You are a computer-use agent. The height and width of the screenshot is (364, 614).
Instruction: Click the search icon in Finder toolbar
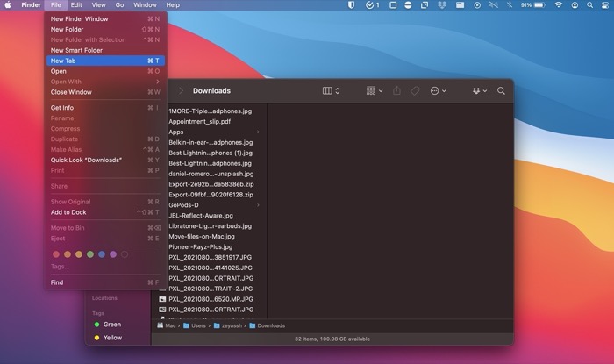pyautogui.click(x=501, y=90)
